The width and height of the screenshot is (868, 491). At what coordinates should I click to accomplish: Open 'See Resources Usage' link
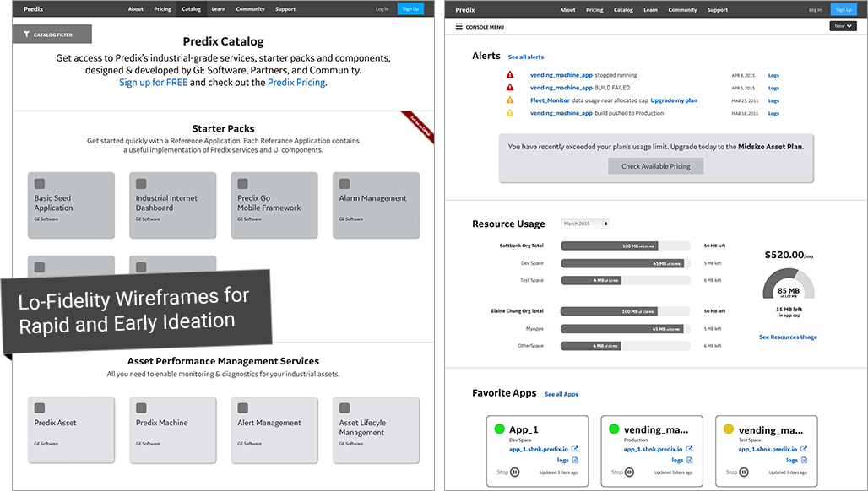788,337
